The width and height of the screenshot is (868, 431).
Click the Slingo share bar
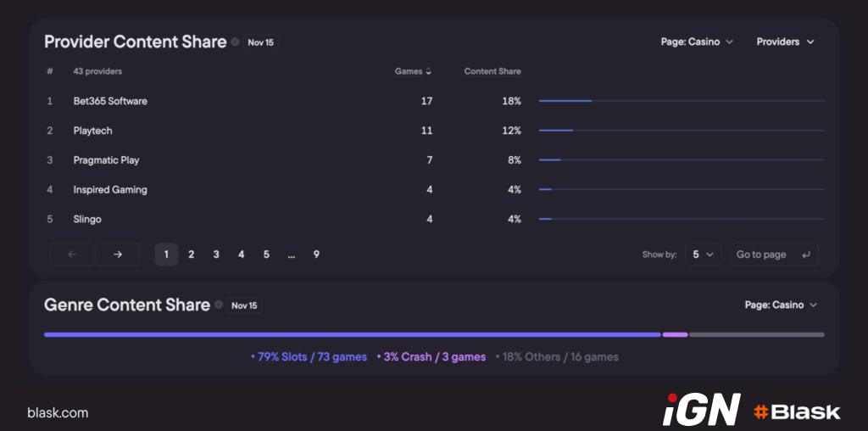pos(682,219)
